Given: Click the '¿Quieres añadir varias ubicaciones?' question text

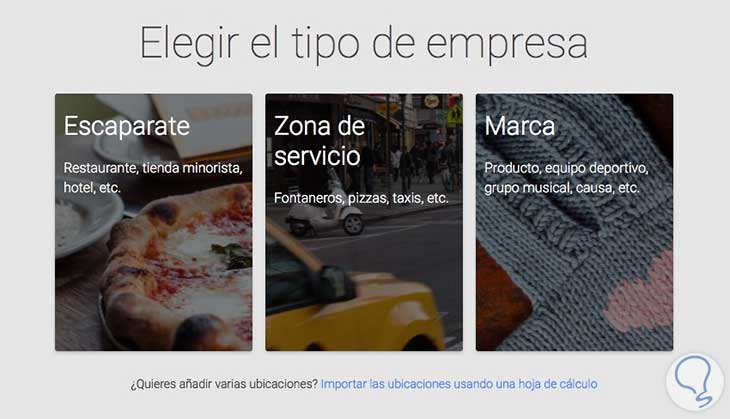Looking at the screenshot, I should (224, 384).
